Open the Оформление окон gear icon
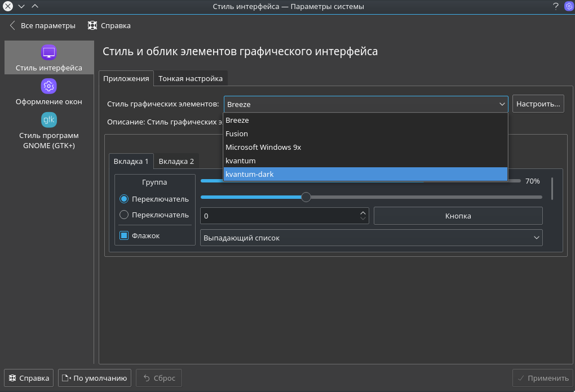Viewport: 575px width, 392px height. [49, 86]
